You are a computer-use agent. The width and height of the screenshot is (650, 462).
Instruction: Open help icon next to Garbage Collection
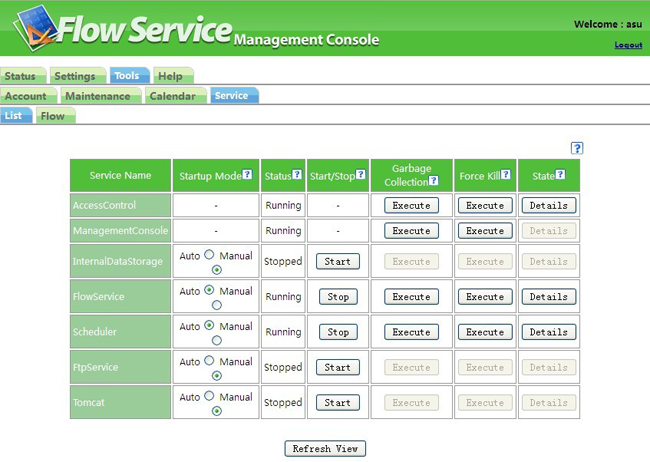(x=434, y=180)
